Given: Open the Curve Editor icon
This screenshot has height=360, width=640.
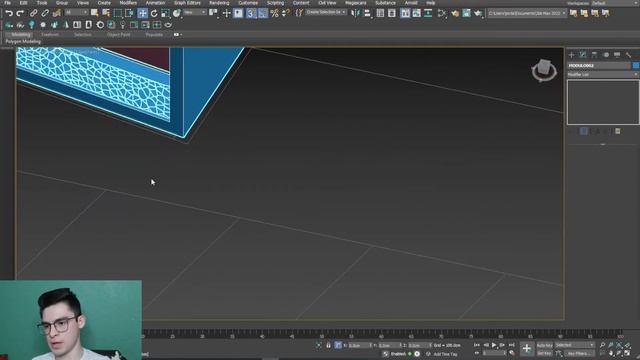Looking at the screenshot, I should point(416,13).
